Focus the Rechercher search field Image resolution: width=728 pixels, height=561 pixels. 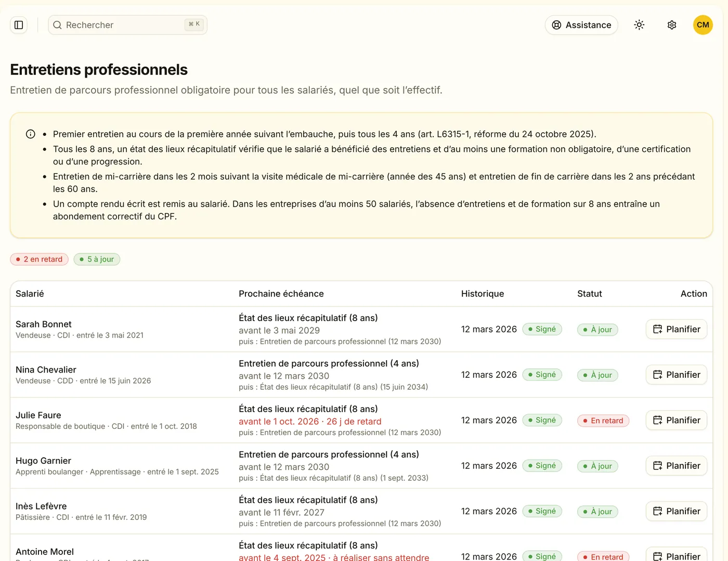[127, 25]
